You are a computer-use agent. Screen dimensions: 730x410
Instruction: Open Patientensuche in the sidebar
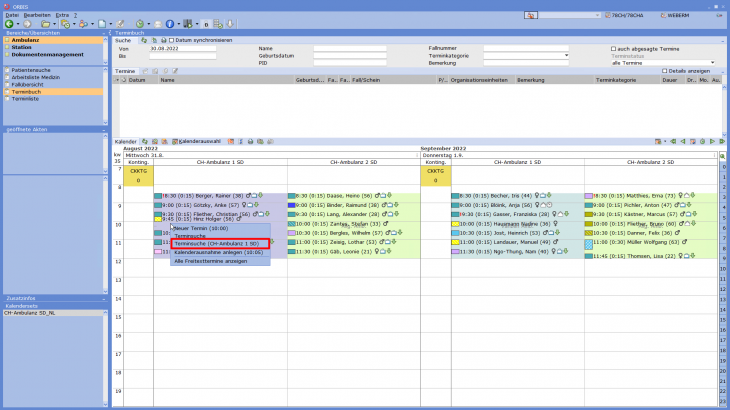(x=29, y=71)
